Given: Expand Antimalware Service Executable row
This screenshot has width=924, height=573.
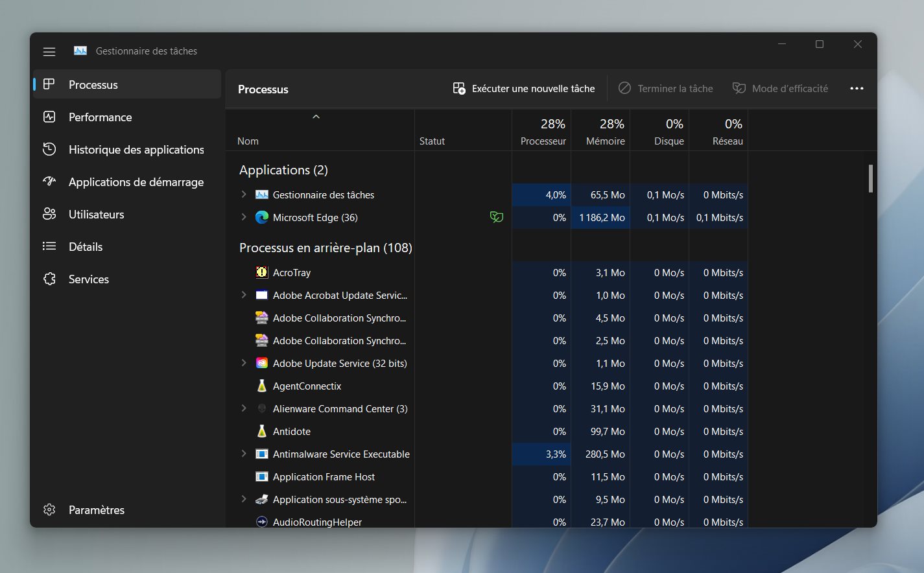Looking at the screenshot, I should pos(244,454).
